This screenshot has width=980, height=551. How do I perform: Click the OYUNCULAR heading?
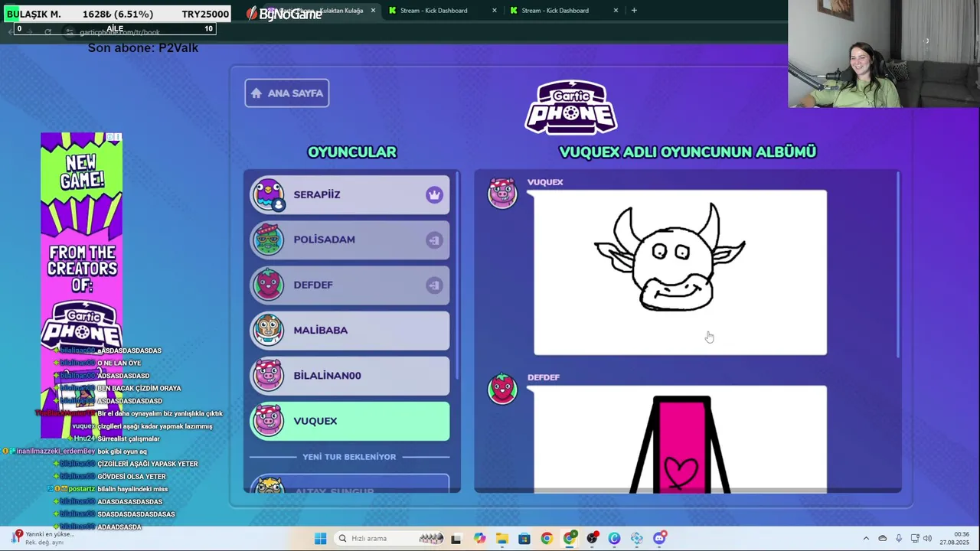click(352, 152)
